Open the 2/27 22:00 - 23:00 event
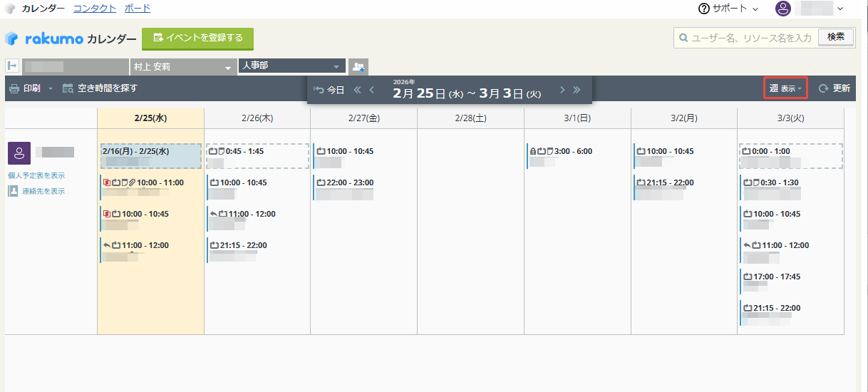Viewport: 868px width, 392px height. coord(364,187)
